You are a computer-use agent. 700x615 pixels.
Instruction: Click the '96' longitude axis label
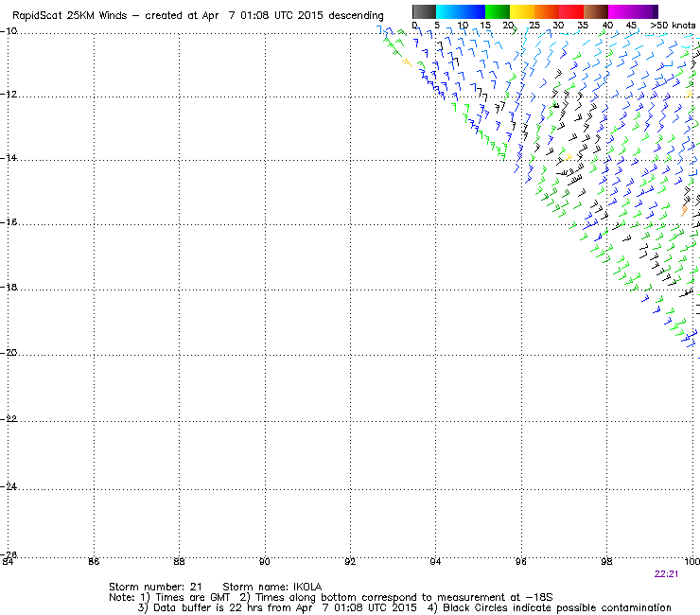point(521,561)
